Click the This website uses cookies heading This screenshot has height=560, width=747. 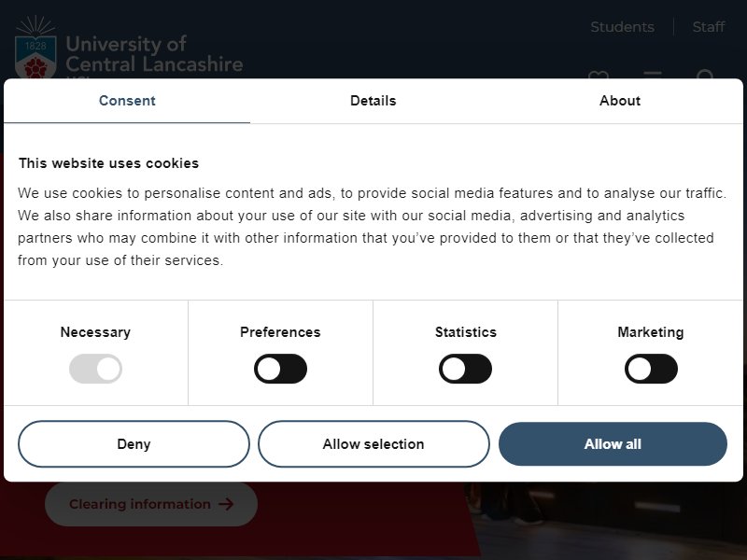pos(108,163)
